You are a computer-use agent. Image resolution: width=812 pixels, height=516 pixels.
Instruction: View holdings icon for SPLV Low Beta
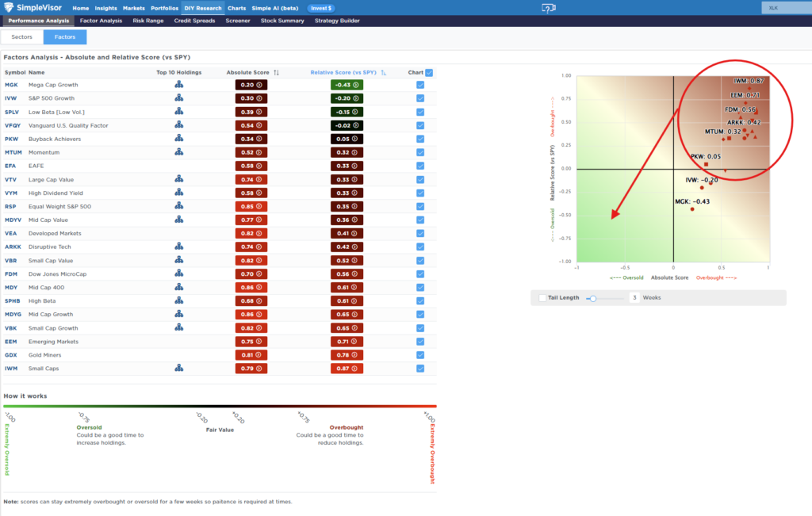[x=179, y=112]
